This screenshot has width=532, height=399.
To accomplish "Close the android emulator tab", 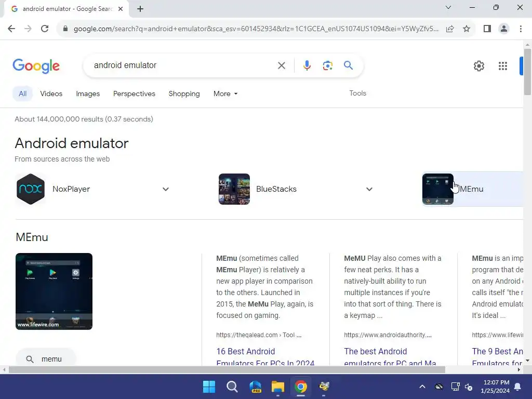I will [x=121, y=9].
